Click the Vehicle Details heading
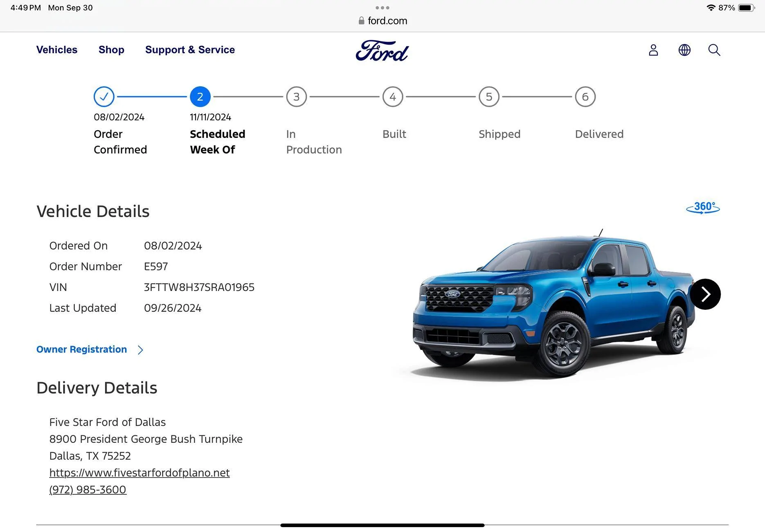The height and width of the screenshot is (532, 765). click(x=93, y=211)
